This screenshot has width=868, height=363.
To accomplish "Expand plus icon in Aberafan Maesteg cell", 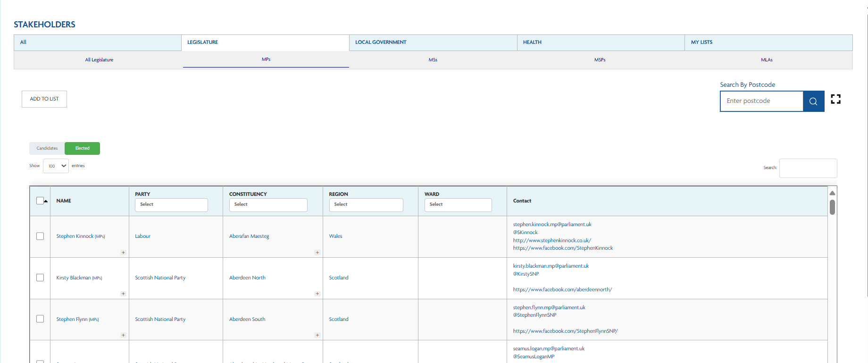I will (x=317, y=253).
